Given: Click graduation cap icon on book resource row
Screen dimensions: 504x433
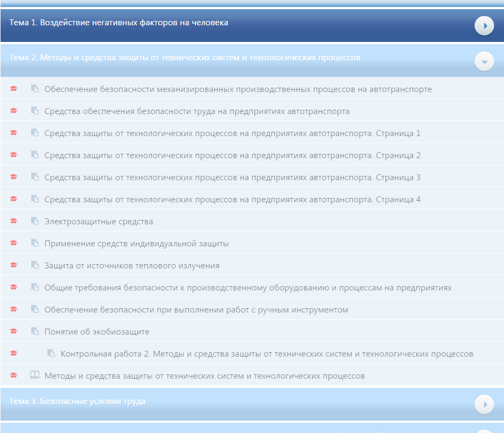Looking at the screenshot, I should (x=13, y=375).
